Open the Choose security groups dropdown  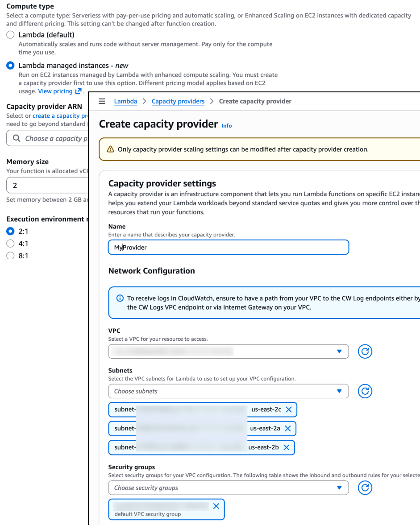(228, 488)
